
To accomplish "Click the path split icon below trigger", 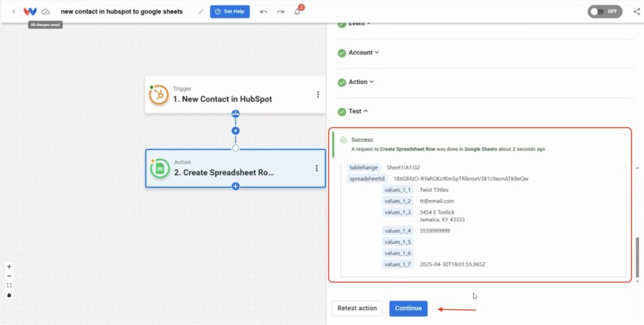I will 235,114.
